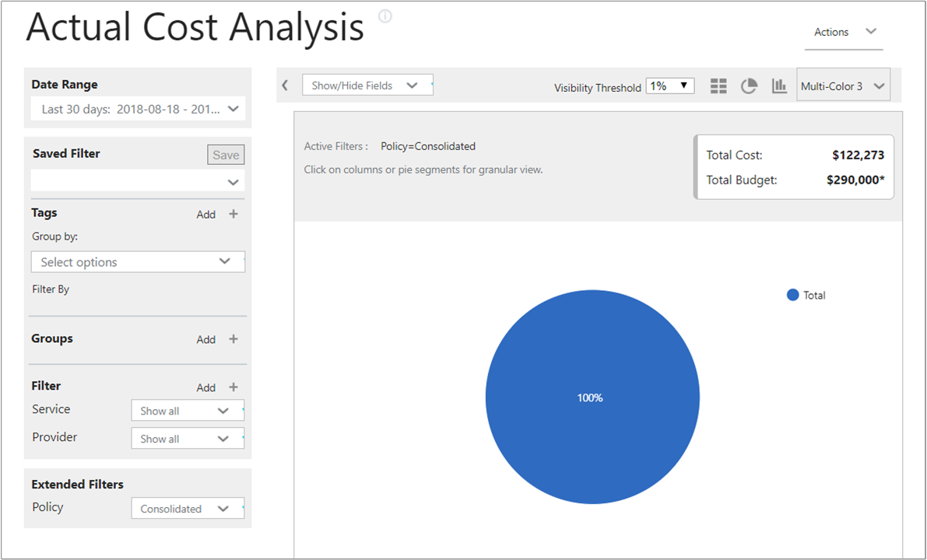Switch to pie chart view icon
The image size is (927, 560).
(x=749, y=86)
